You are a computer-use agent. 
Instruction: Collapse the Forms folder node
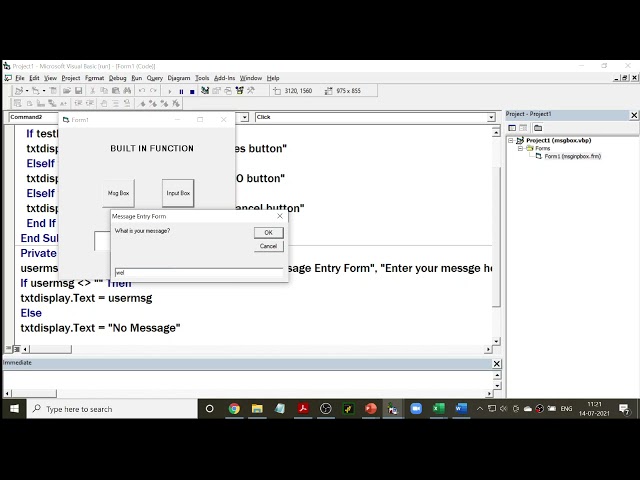tap(520, 149)
